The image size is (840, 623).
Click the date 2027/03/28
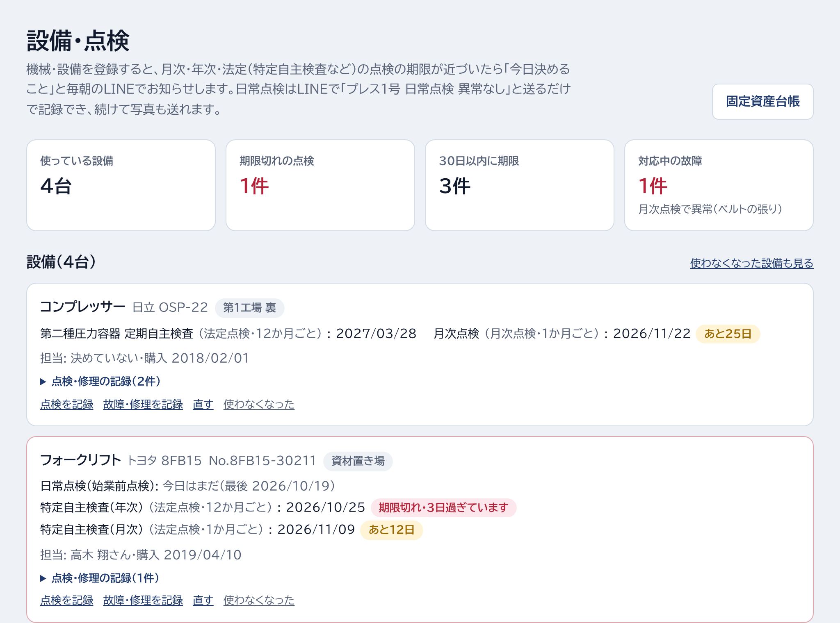(x=376, y=334)
